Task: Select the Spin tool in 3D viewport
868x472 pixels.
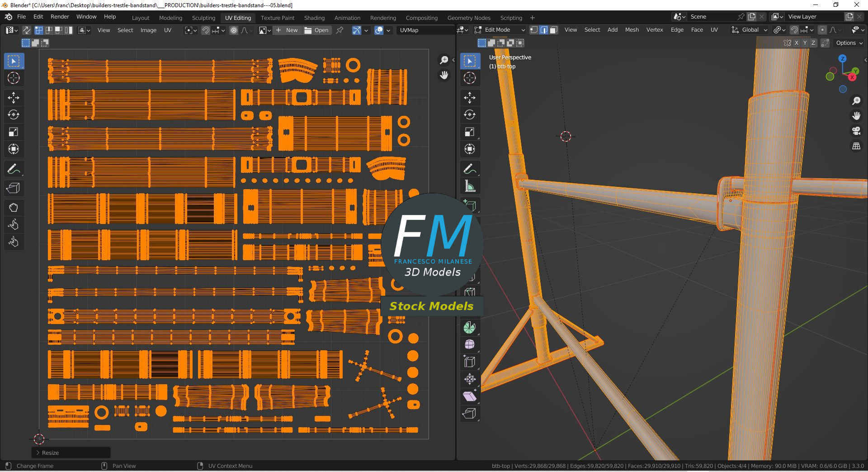Action: tap(470, 328)
